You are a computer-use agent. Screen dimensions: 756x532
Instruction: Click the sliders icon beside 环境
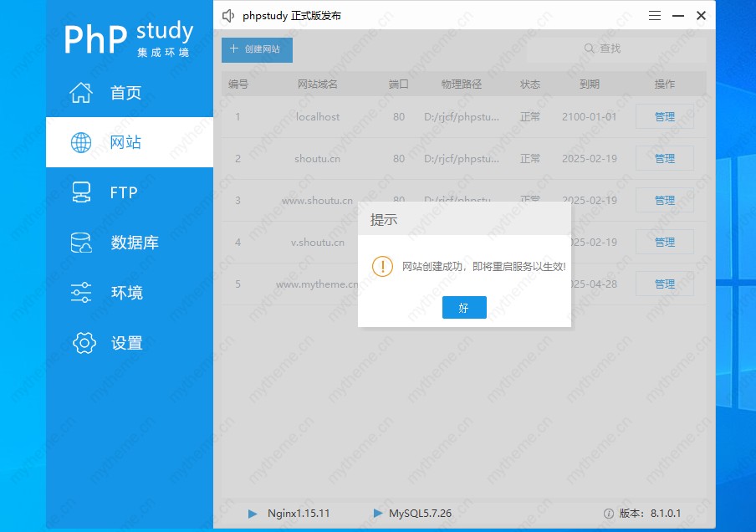tap(81, 292)
